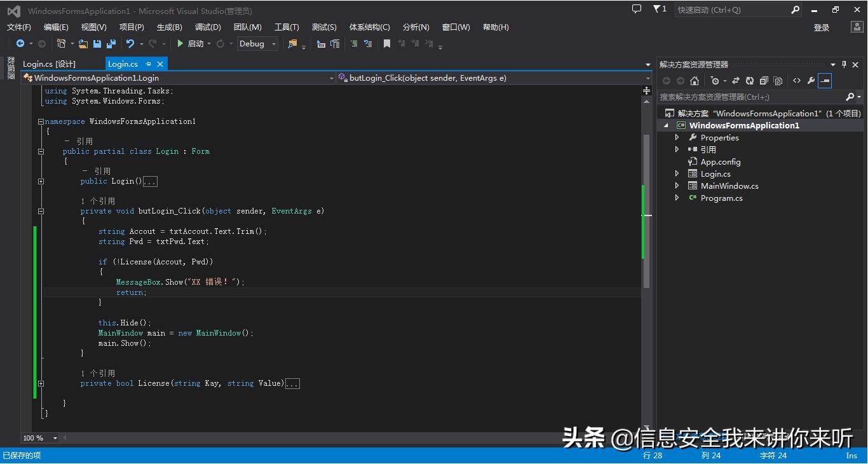The width and height of the screenshot is (868, 464).
Task: Select Program.cs in Solution Explorer
Action: 721,198
